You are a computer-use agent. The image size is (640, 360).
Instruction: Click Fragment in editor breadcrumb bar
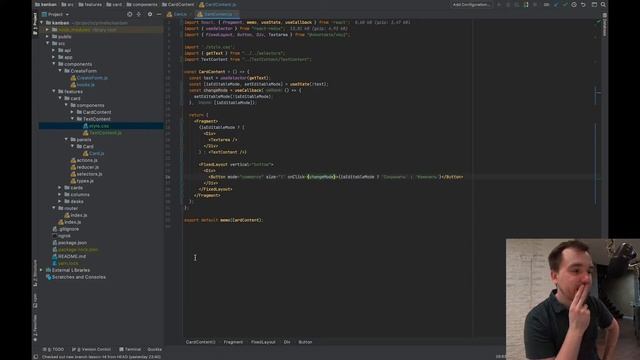[x=233, y=342]
